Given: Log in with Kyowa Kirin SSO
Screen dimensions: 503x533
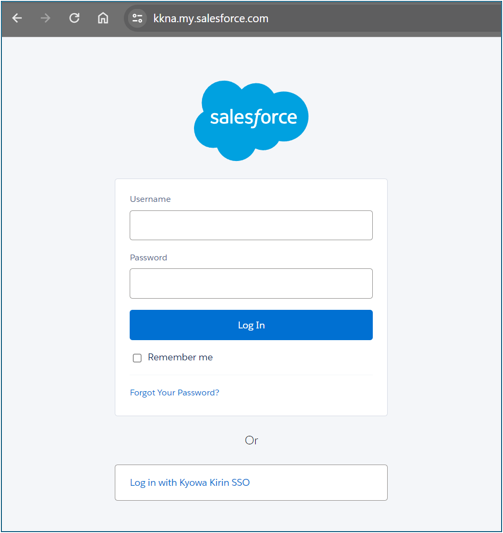Looking at the screenshot, I should tap(251, 482).
